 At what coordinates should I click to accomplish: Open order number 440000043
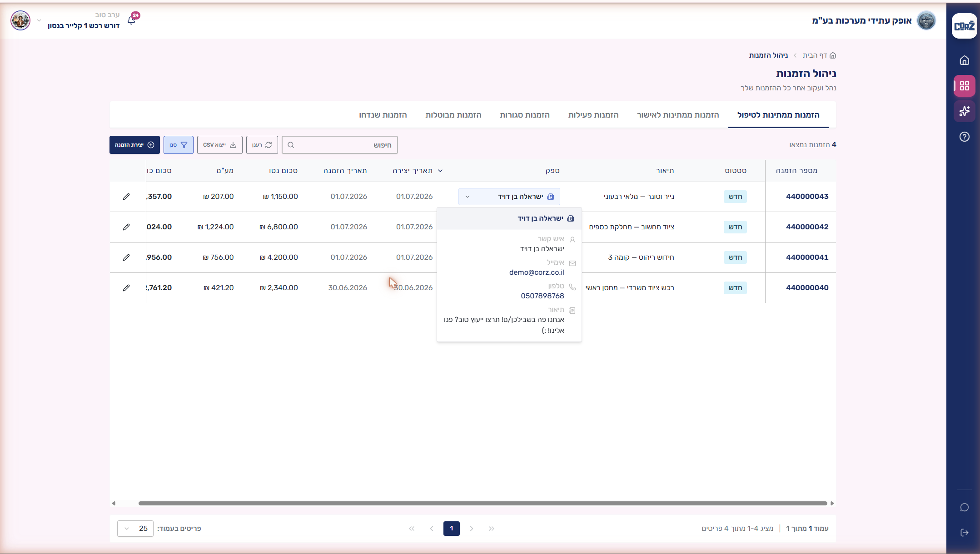(807, 197)
